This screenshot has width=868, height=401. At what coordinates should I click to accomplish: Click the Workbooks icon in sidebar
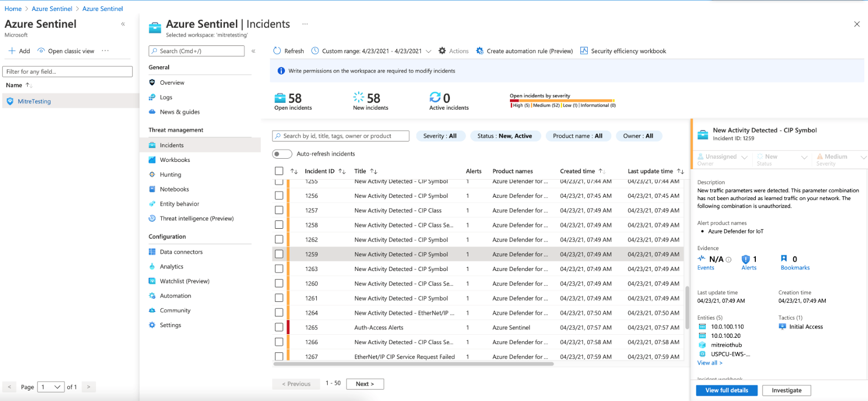pos(152,160)
